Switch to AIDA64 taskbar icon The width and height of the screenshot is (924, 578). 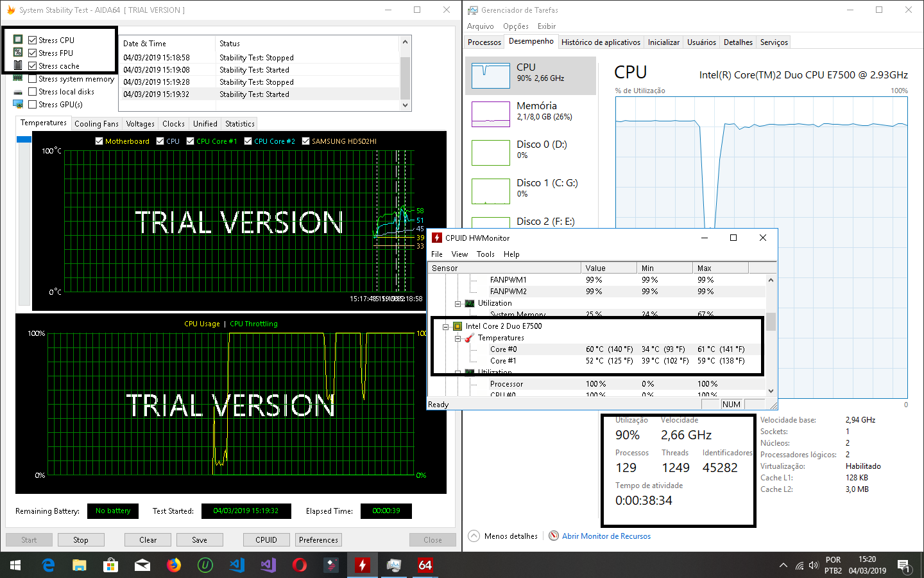[x=425, y=565]
